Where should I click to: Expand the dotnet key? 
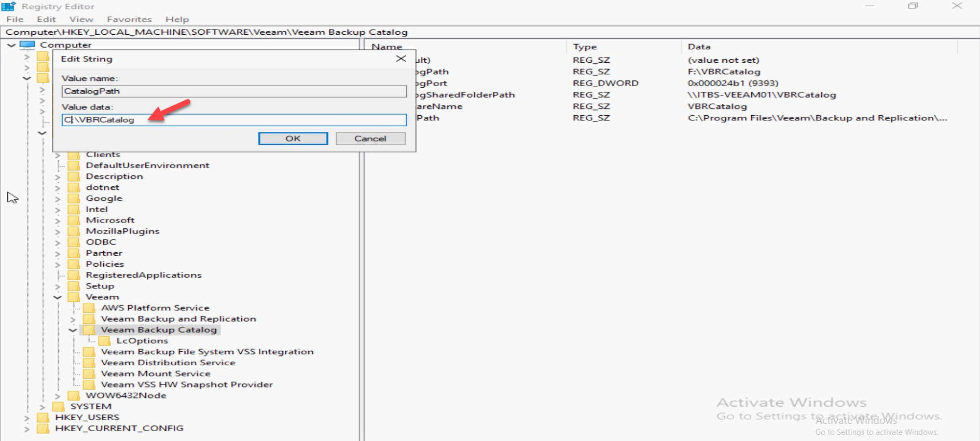point(58,188)
